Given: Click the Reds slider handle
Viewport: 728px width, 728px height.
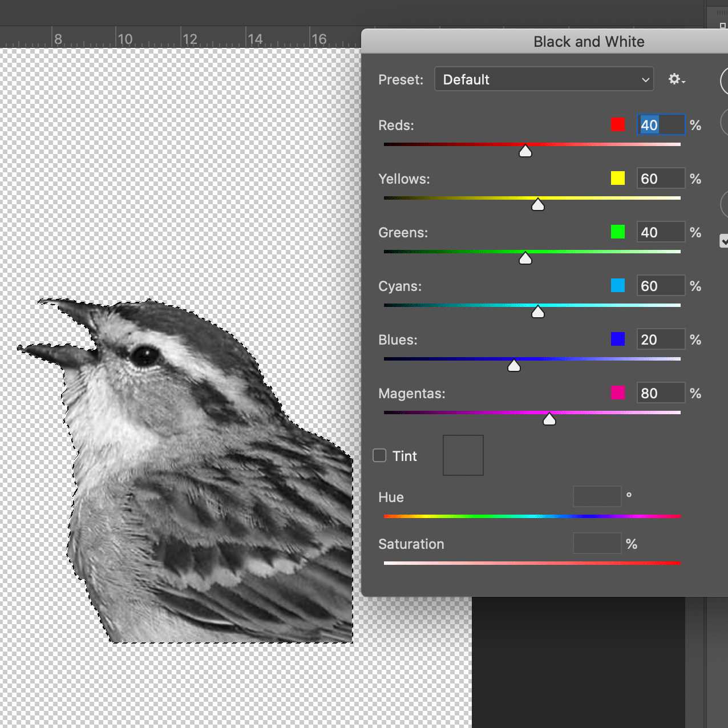Looking at the screenshot, I should [525, 151].
